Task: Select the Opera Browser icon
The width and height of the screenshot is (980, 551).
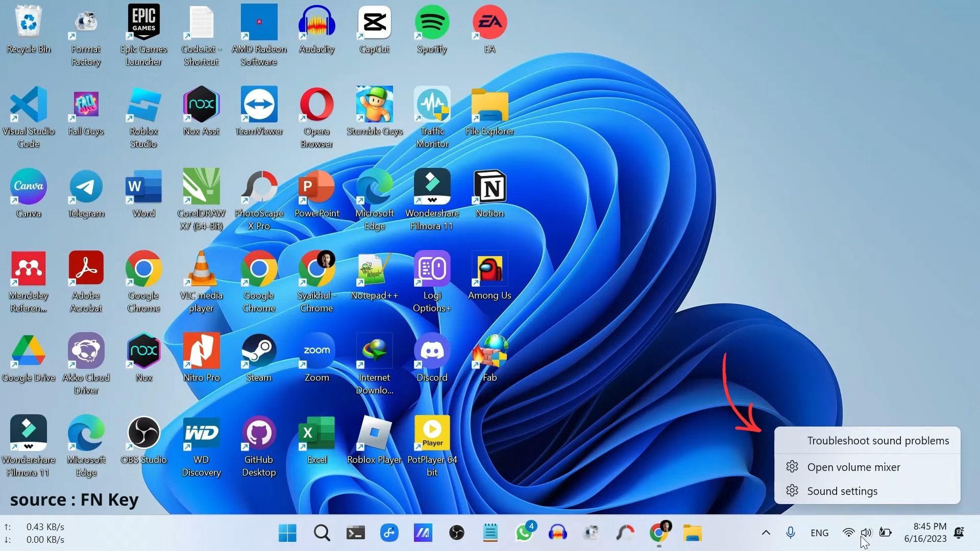Action: tap(316, 117)
